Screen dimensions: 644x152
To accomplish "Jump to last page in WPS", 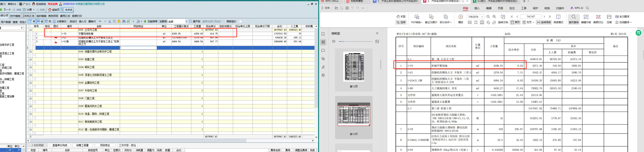I will [x=550, y=17].
